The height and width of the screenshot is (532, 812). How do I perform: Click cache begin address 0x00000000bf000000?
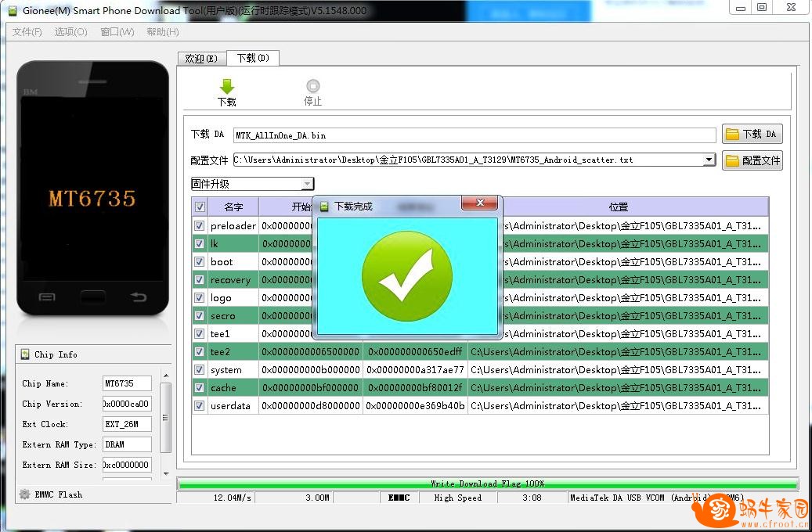[x=311, y=387]
